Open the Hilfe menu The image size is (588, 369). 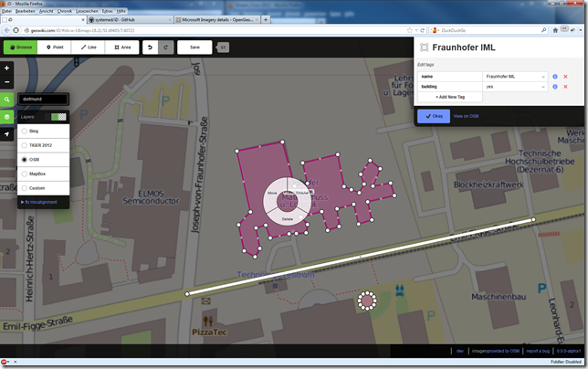(x=121, y=11)
